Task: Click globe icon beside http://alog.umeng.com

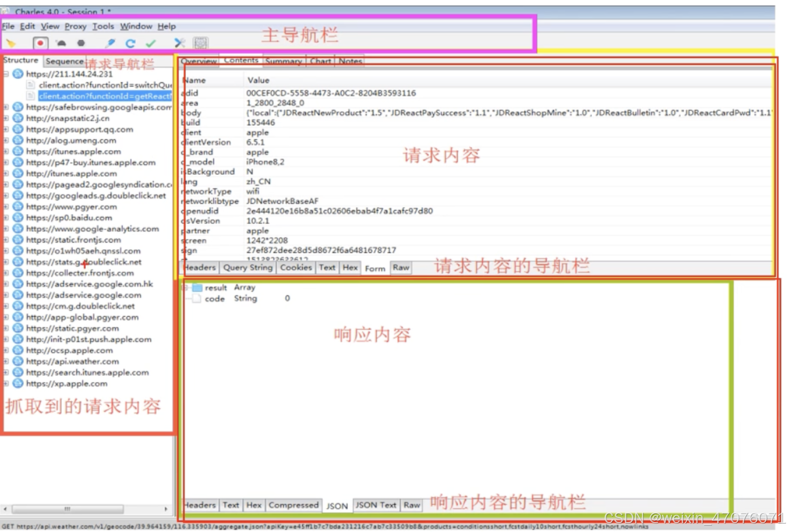Action: (18, 140)
